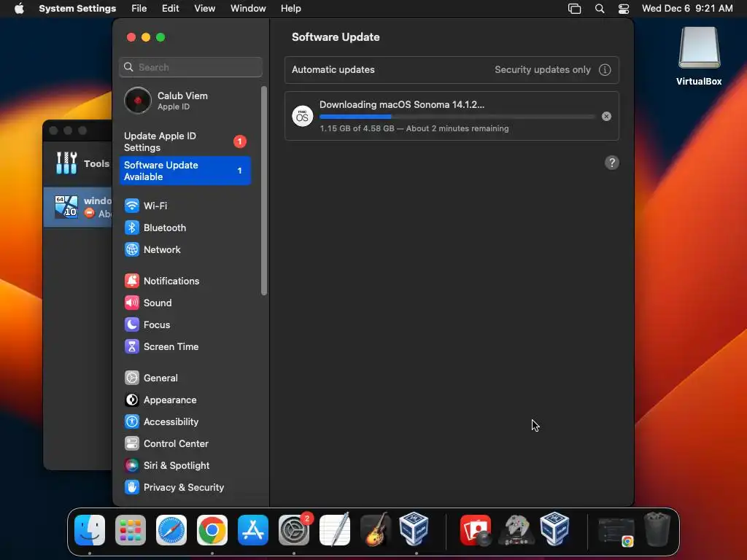Image resolution: width=747 pixels, height=560 pixels.
Task: Open the System Settings menu
Action: click(77, 9)
